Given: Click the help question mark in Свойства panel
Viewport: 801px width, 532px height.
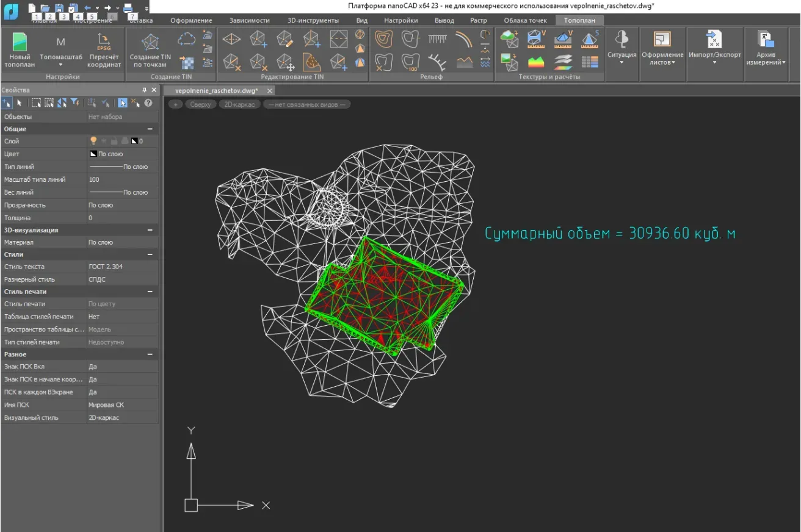Looking at the screenshot, I should point(148,103).
